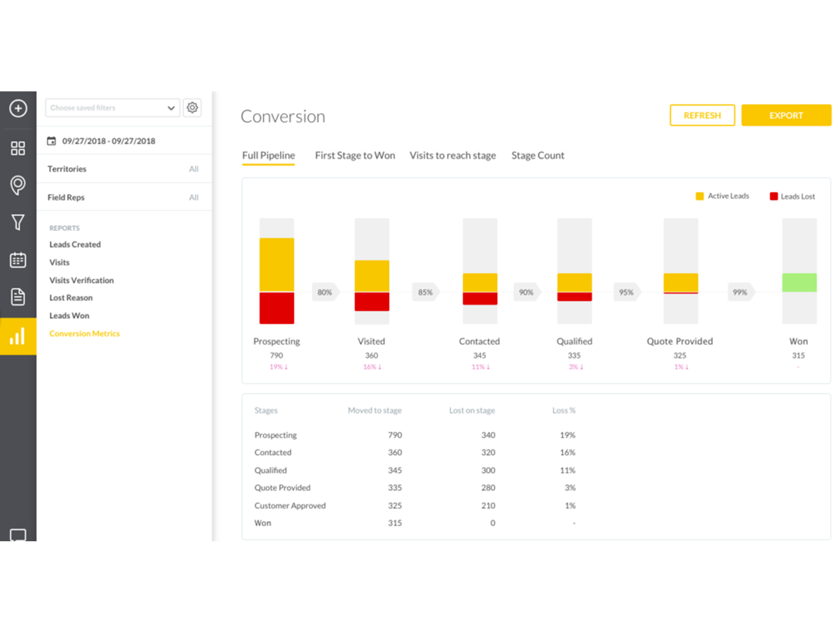Select the highlighted bar chart analytics icon
Image resolution: width=840 pixels, height=630 pixels.
[x=18, y=337]
